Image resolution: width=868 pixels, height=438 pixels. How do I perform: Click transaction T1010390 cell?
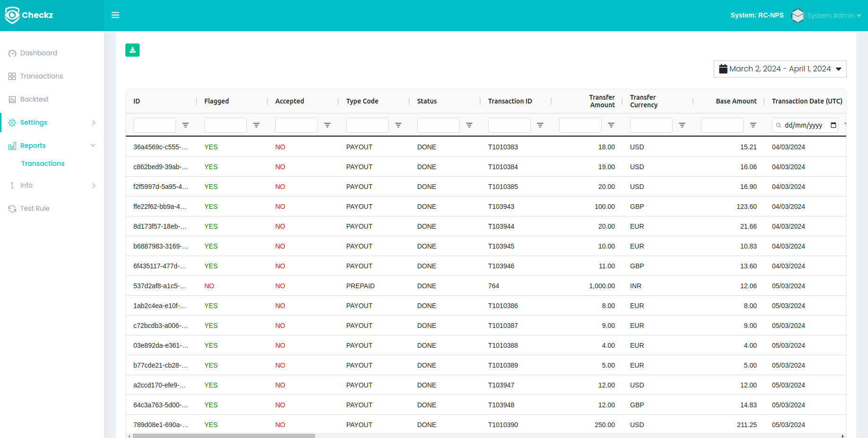pos(503,425)
